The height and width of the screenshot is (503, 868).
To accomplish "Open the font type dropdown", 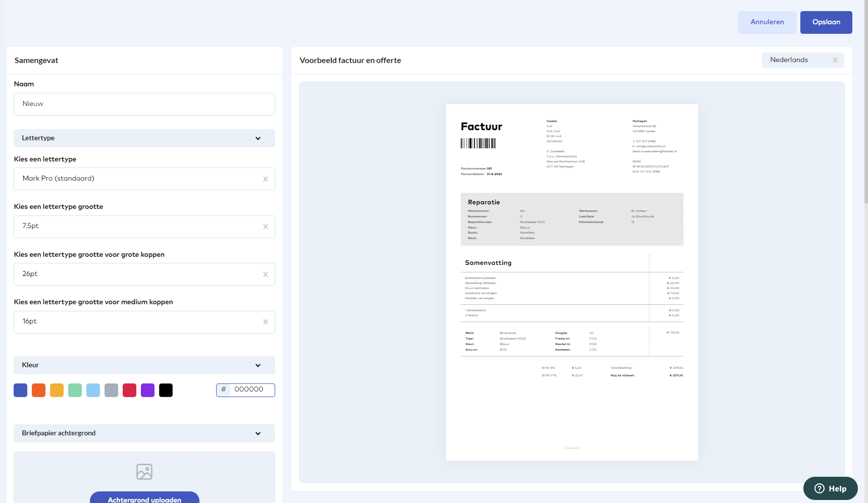I will pyautogui.click(x=136, y=179).
